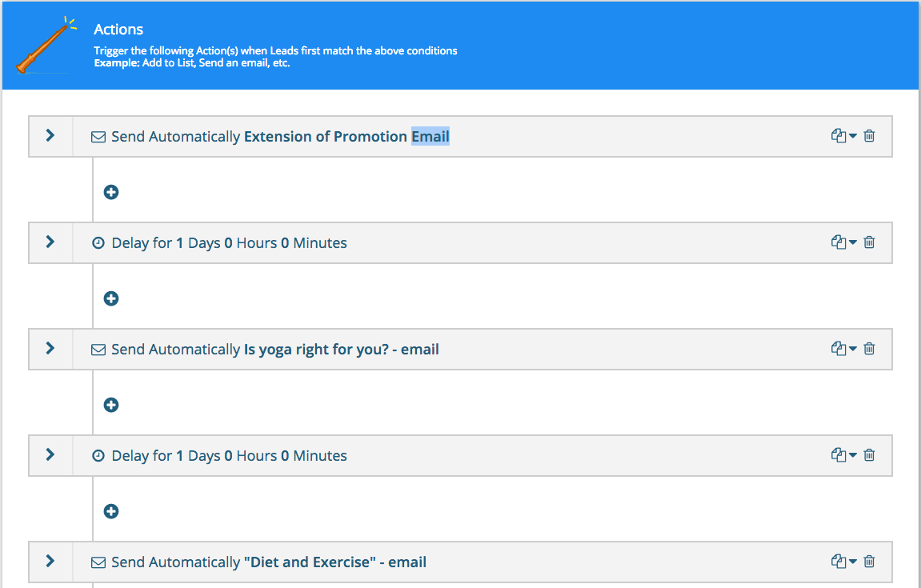Add action below the second Delay step
This screenshot has width=921, height=588.
tap(111, 511)
